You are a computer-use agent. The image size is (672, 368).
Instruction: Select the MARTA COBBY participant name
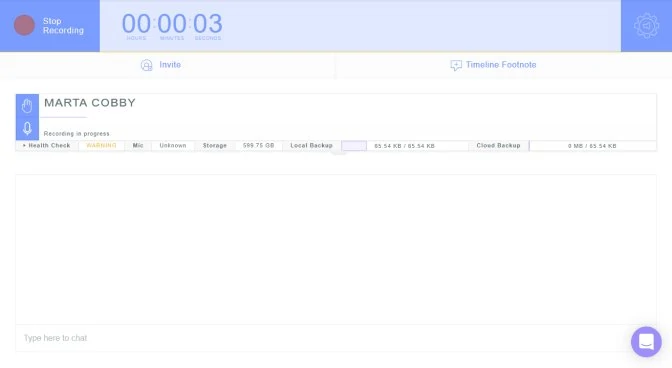click(x=90, y=103)
